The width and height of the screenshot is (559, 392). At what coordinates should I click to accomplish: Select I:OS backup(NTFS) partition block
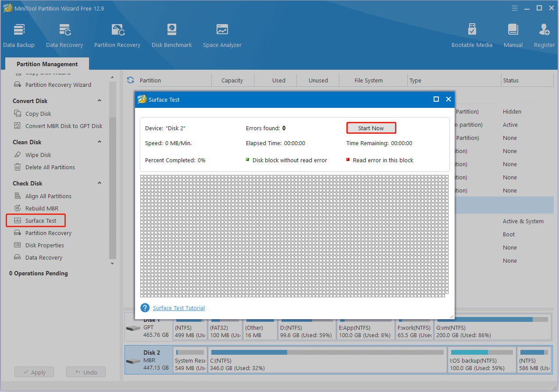pyautogui.click(x=481, y=360)
